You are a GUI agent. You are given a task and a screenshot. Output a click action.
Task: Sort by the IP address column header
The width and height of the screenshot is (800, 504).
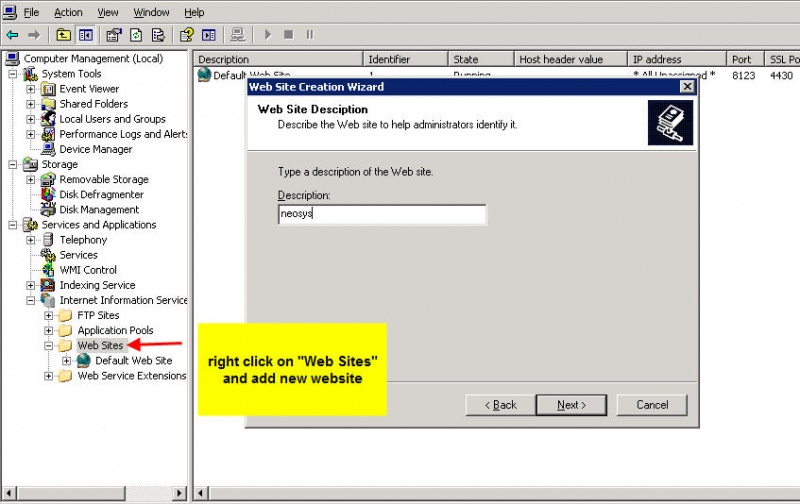677,59
